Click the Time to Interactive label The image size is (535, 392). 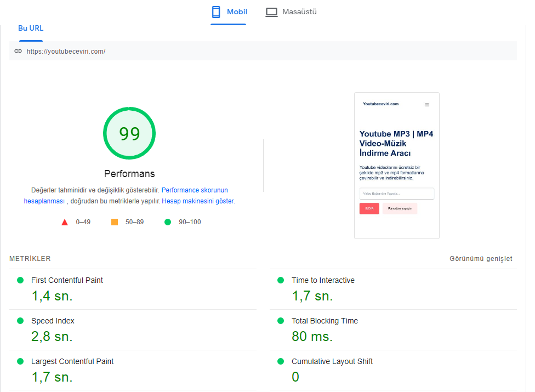pyautogui.click(x=323, y=280)
